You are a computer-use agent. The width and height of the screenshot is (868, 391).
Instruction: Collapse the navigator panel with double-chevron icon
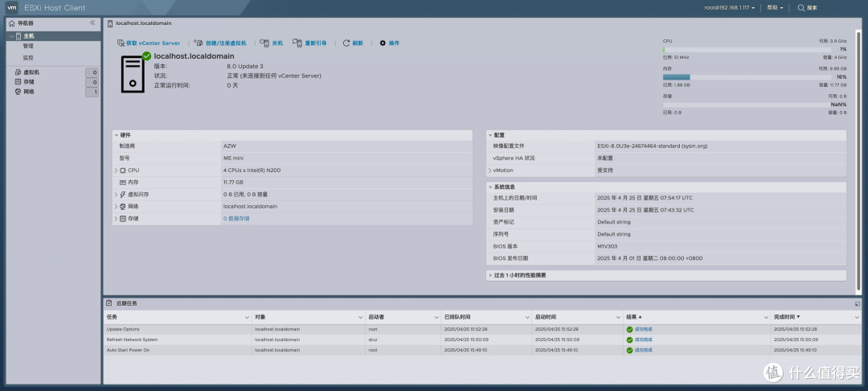click(x=92, y=23)
